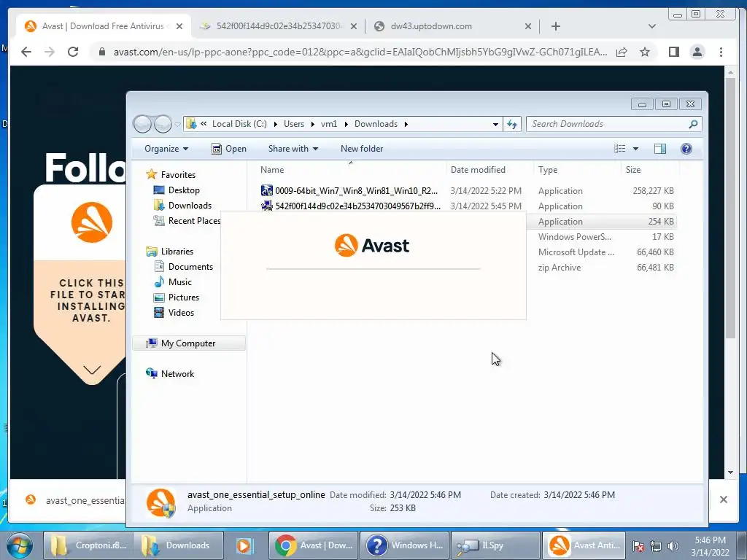The image size is (747, 560).
Task: Open the Videos library
Action: pyautogui.click(x=174, y=312)
